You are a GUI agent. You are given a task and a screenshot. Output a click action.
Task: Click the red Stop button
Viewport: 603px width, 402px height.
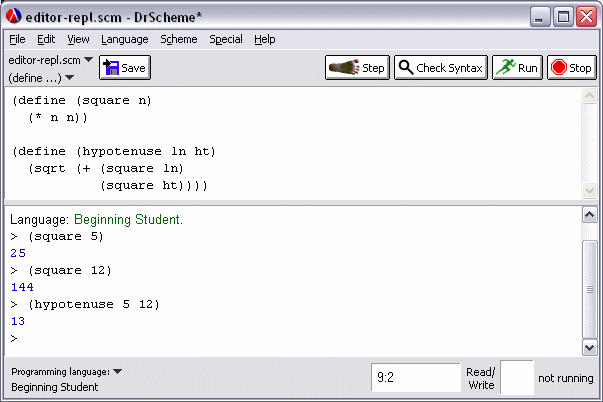(x=571, y=68)
